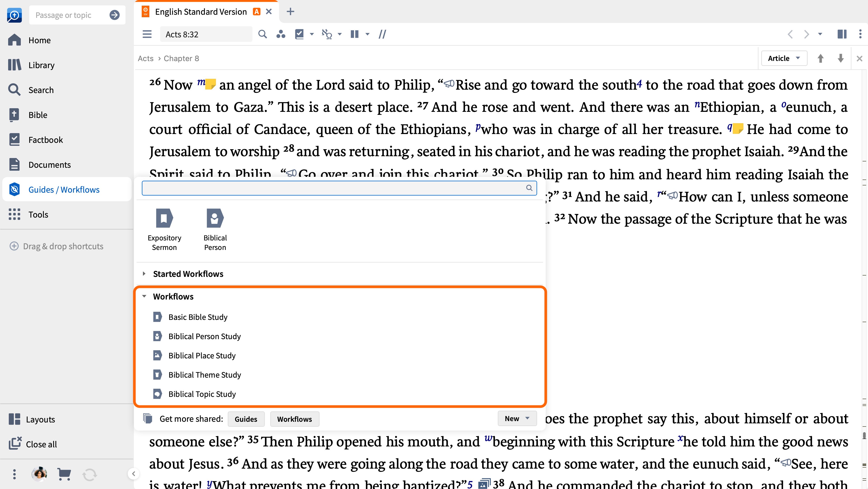Click the interlinear toggle icon
Viewport: 868px width, 489px height.
pos(327,34)
